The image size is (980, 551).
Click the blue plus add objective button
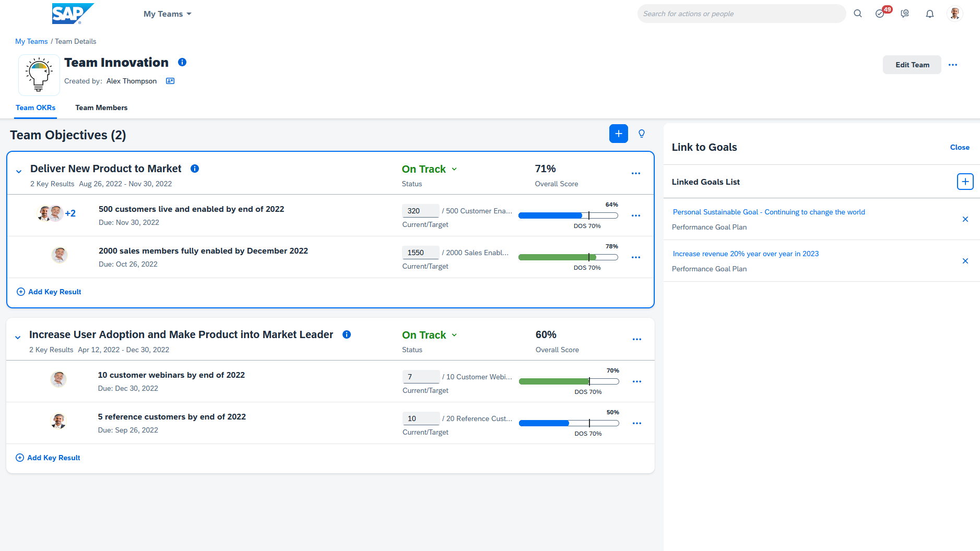click(618, 134)
